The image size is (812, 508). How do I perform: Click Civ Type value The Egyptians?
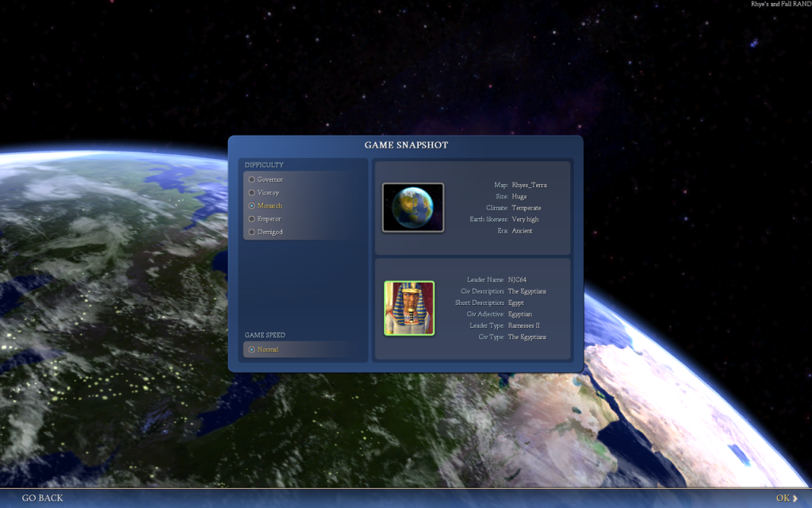[527, 337]
